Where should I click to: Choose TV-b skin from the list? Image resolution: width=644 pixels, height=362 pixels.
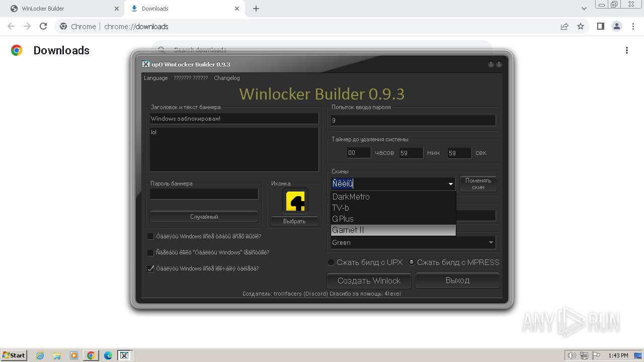pos(393,208)
